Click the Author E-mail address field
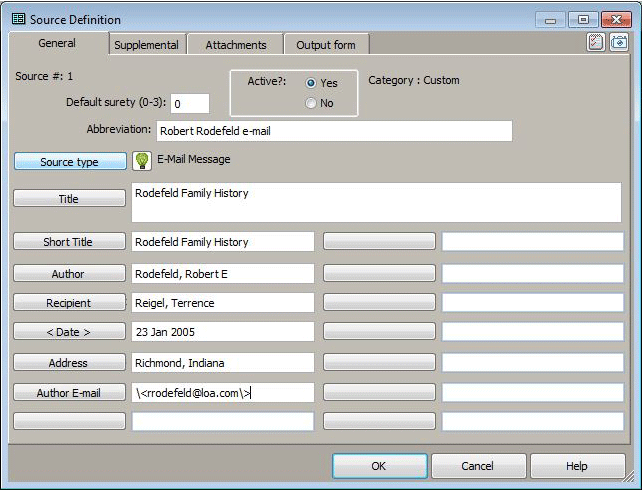Viewport: 643px width, 491px height. pyautogui.click(x=223, y=393)
